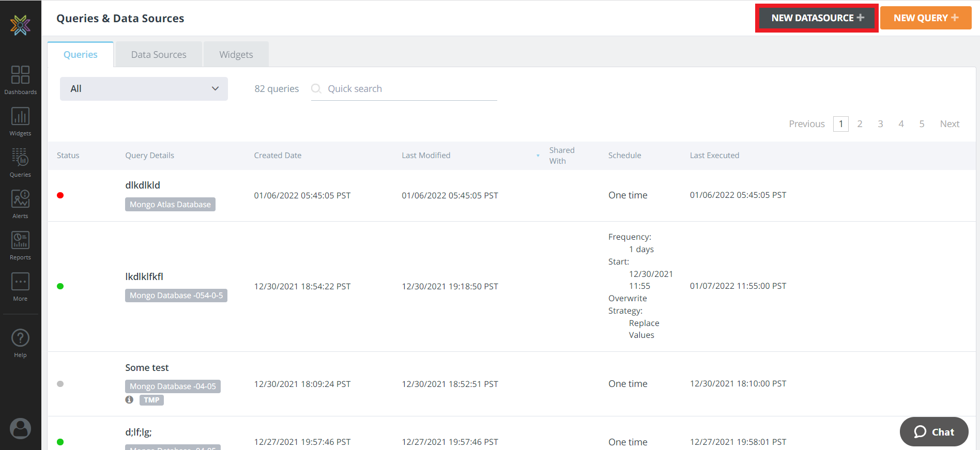980x450 pixels.
Task: Click the Last Modified column header
Action: (x=426, y=156)
